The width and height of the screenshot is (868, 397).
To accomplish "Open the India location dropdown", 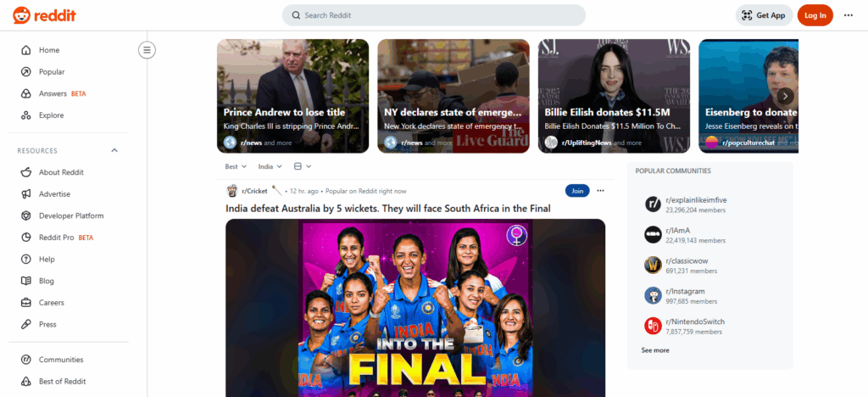I will click(270, 166).
